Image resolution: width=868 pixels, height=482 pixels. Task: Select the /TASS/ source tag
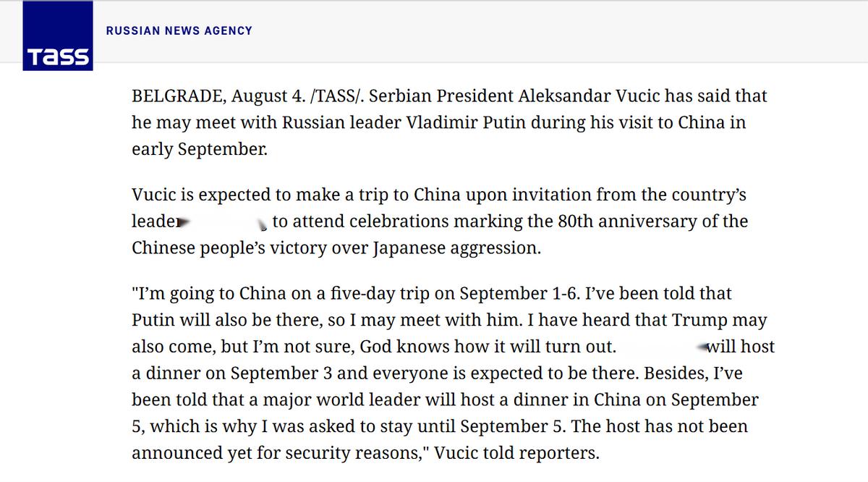coord(315,96)
